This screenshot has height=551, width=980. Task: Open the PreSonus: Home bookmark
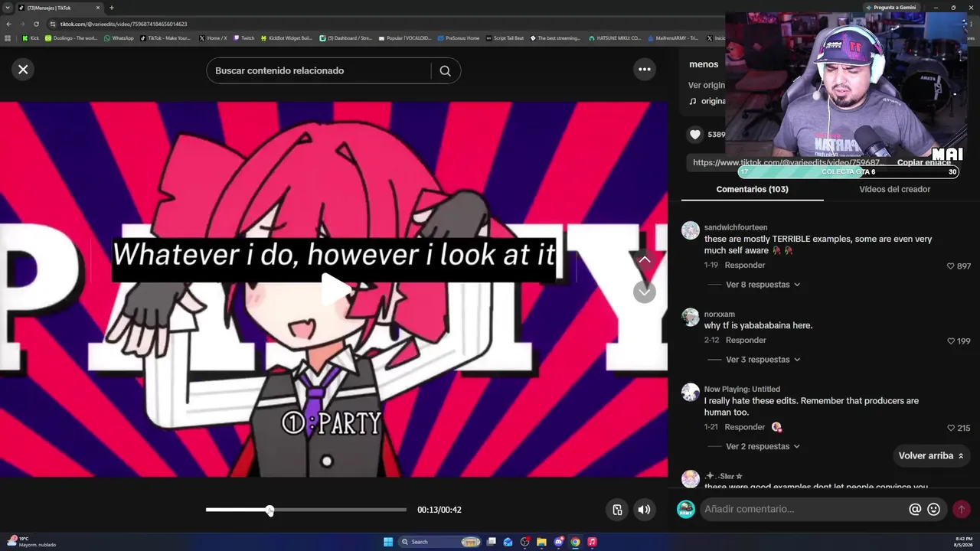tap(459, 38)
